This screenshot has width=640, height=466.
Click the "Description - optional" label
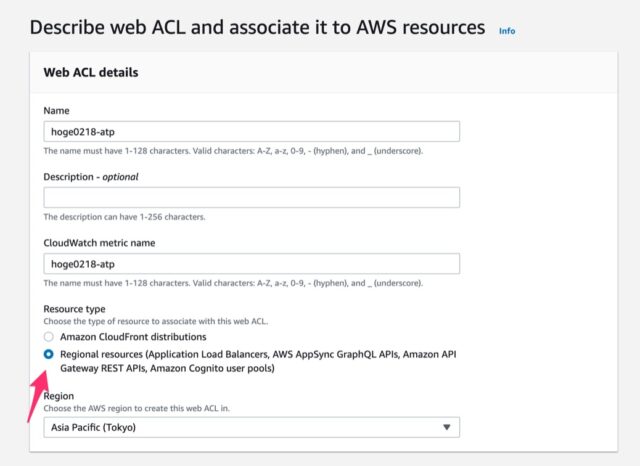91,177
